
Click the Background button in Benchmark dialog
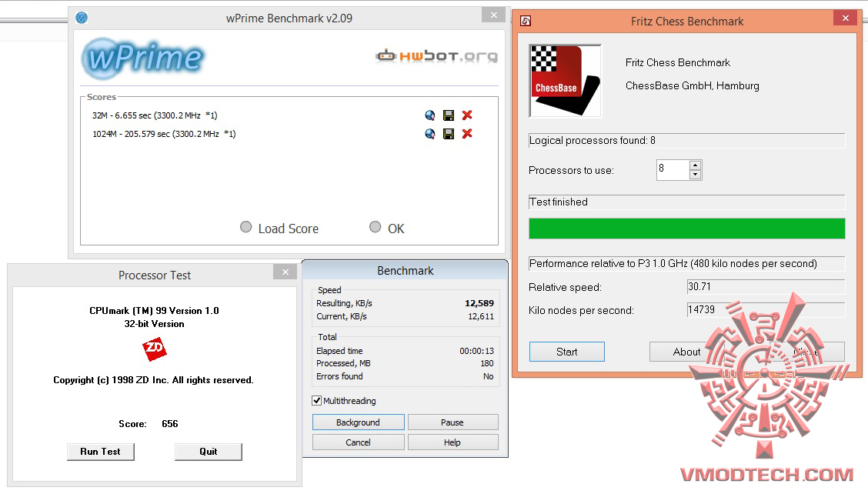point(358,422)
